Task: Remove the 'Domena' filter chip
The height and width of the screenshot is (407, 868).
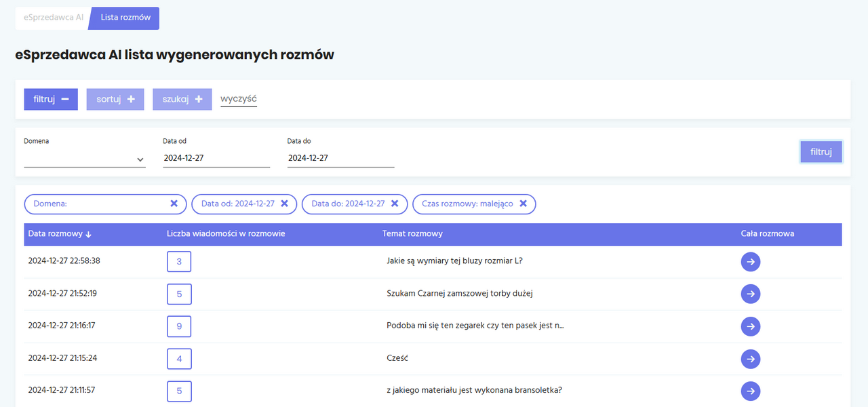Action: [174, 203]
